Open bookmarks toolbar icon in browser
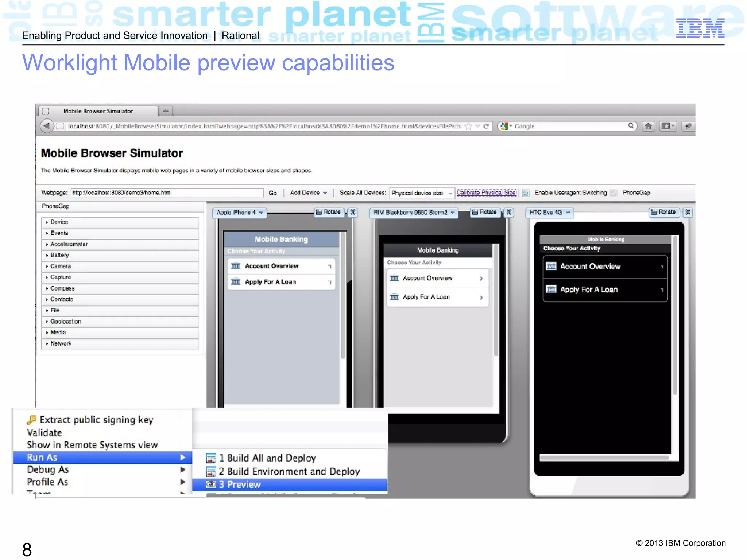This screenshot has height=560, width=747. [668, 126]
